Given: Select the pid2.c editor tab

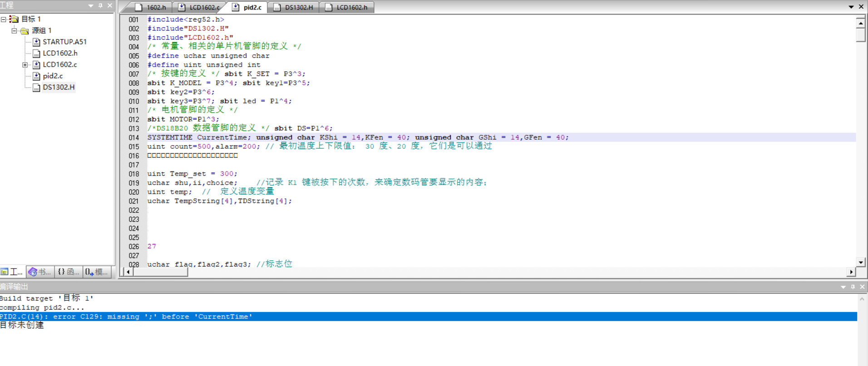Looking at the screenshot, I should [x=247, y=7].
